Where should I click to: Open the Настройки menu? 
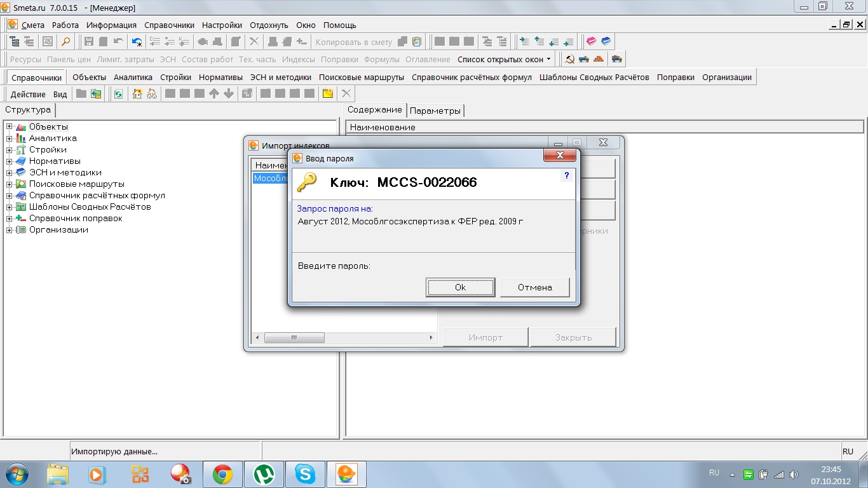click(222, 25)
